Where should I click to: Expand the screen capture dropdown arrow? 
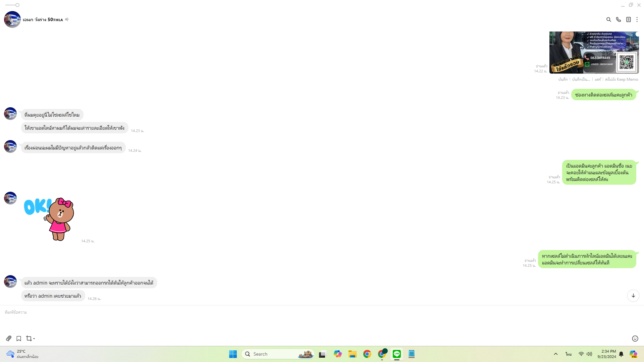tap(34, 339)
